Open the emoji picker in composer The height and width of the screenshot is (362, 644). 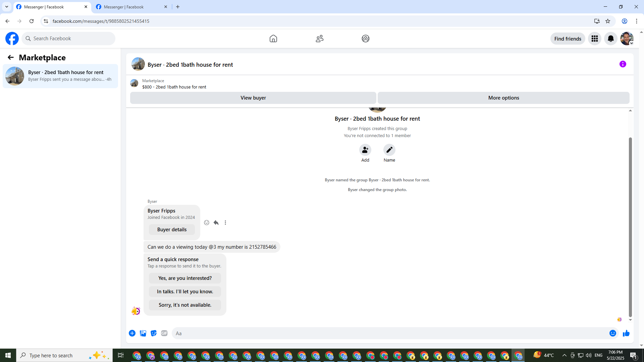(x=613, y=333)
